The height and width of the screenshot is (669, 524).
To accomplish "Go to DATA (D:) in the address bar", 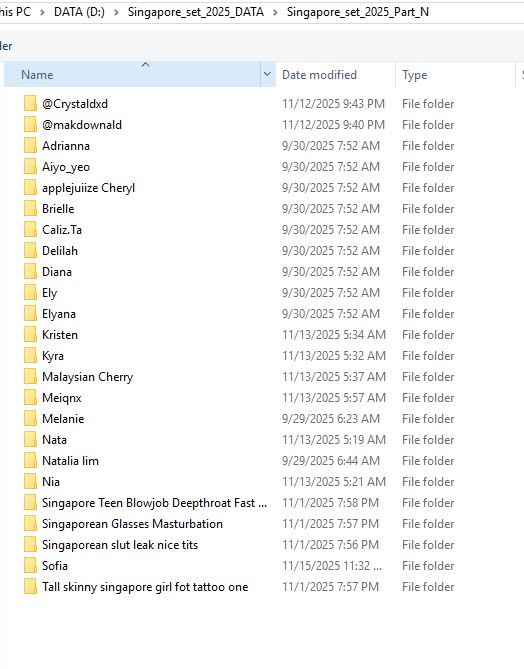I will [x=79, y=12].
